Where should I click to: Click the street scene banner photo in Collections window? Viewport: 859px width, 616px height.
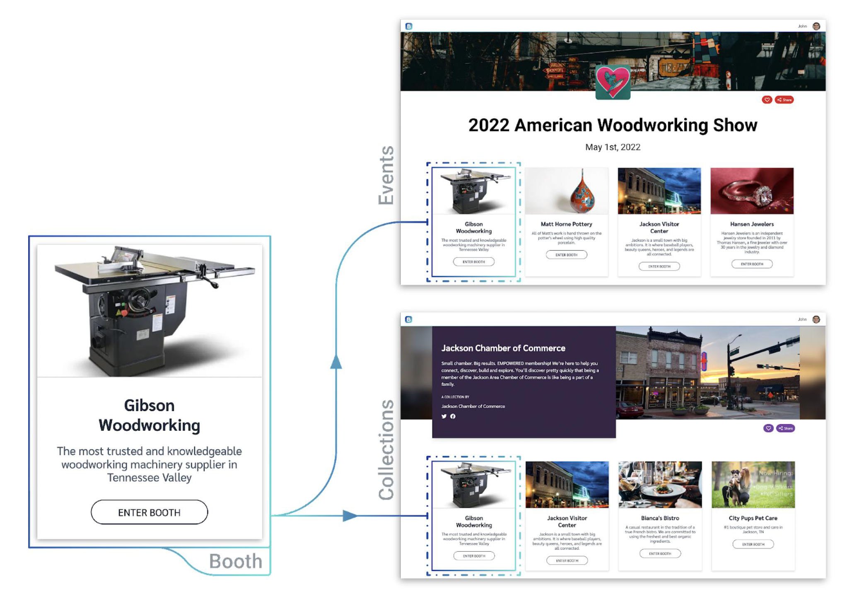pyautogui.click(x=707, y=373)
